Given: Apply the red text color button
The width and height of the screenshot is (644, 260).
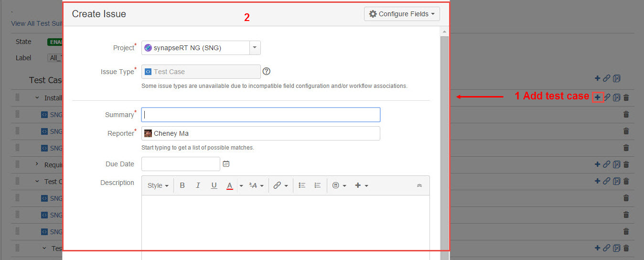Looking at the screenshot, I should point(229,185).
